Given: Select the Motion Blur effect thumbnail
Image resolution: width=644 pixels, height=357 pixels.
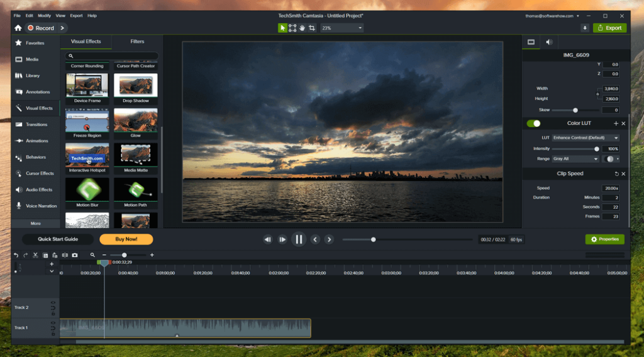Looking at the screenshot, I should click(87, 190).
